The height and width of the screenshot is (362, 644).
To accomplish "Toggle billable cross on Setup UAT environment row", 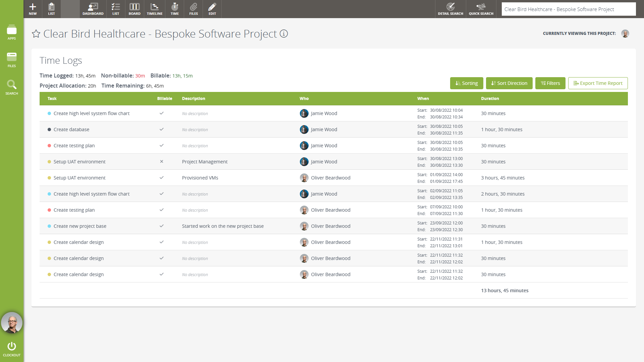I will point(162,162).
